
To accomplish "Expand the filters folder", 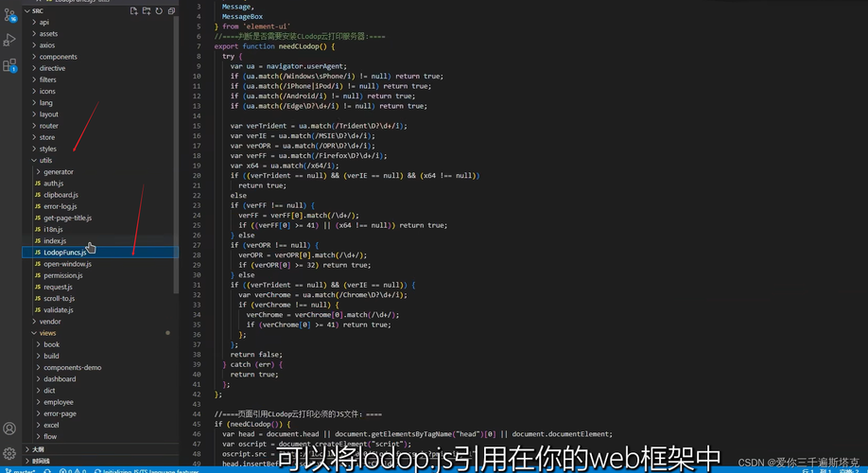I will (100, 79).
